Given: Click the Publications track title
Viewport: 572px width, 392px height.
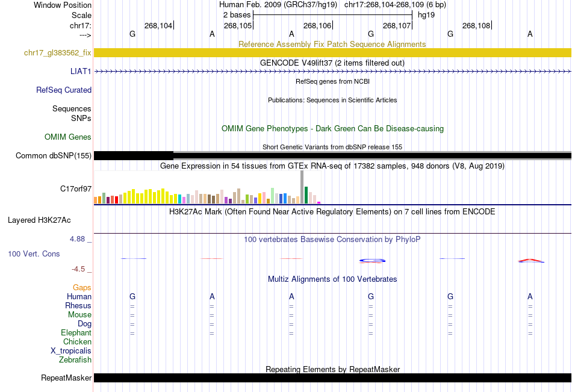Looking at the screenshot, I should click(x=332, y=100).
